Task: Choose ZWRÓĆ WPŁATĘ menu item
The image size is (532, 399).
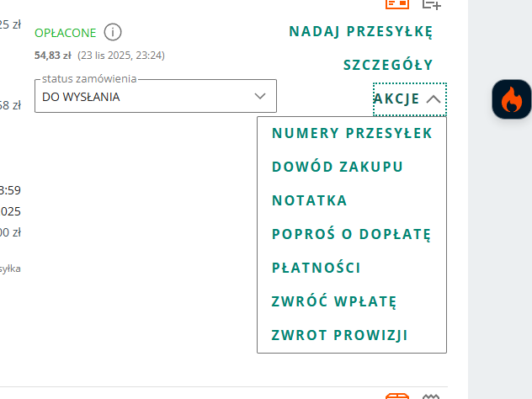Action: (x=333, y=301)
